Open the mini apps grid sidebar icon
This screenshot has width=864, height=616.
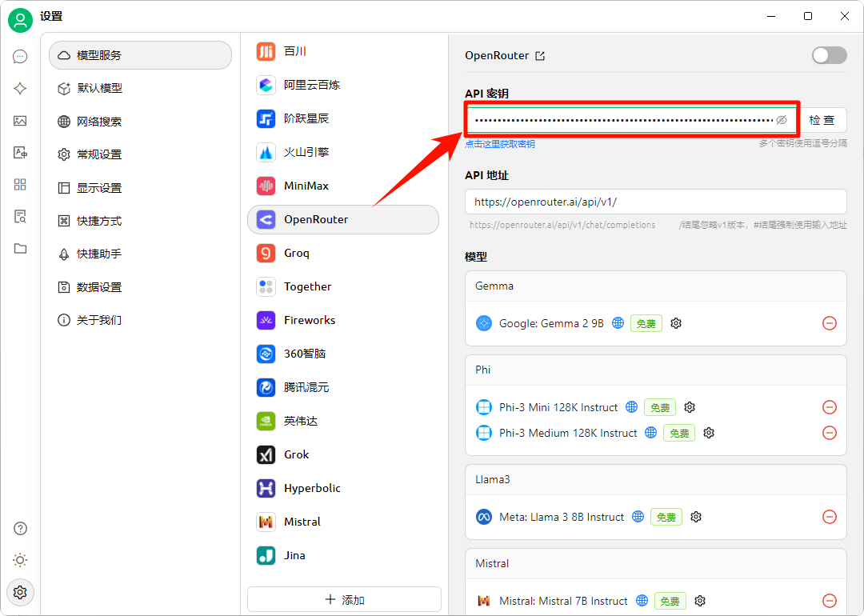[20, 185]
